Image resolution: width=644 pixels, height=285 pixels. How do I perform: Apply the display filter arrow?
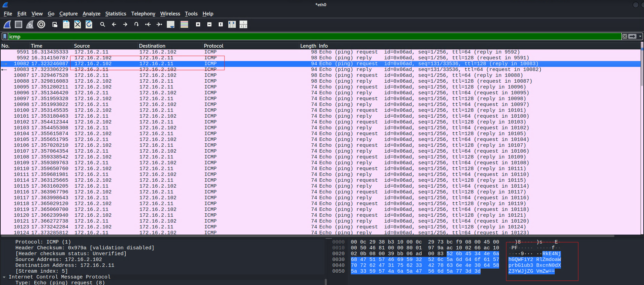click(632, 36)
